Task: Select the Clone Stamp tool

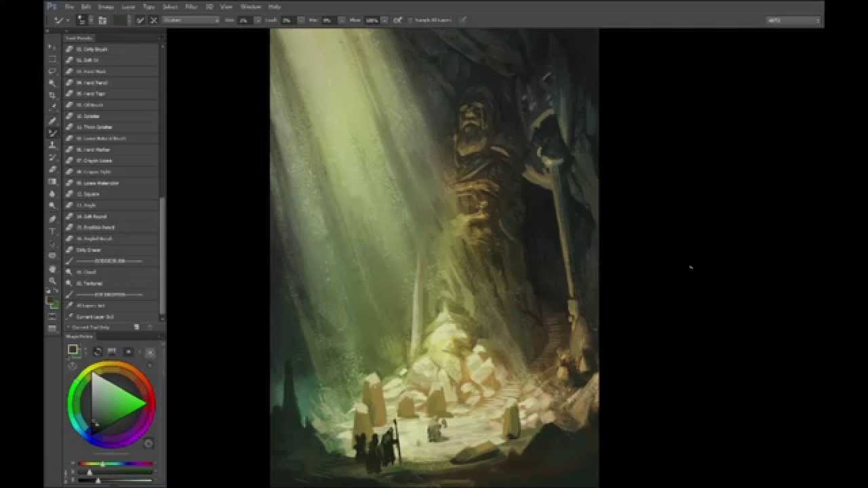Action: coord(52,145)
